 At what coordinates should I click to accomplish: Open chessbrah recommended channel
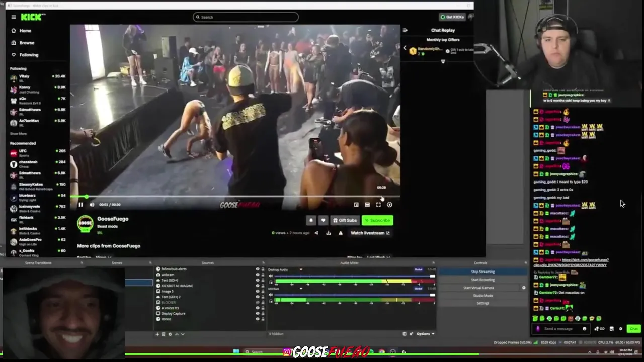tap(38, 164)
